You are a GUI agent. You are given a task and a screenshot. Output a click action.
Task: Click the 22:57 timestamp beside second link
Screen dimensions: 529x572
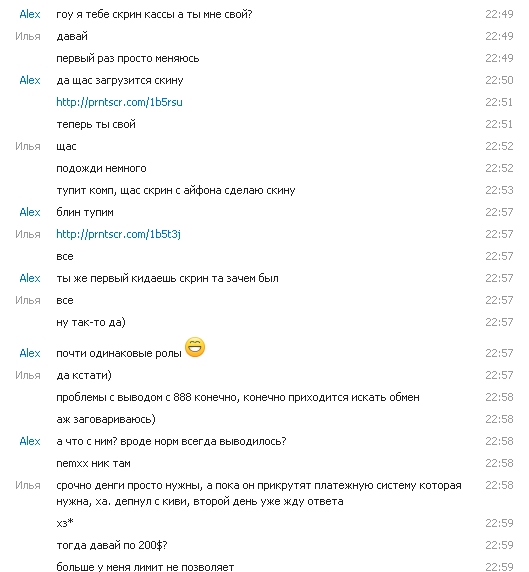(499, 234)
